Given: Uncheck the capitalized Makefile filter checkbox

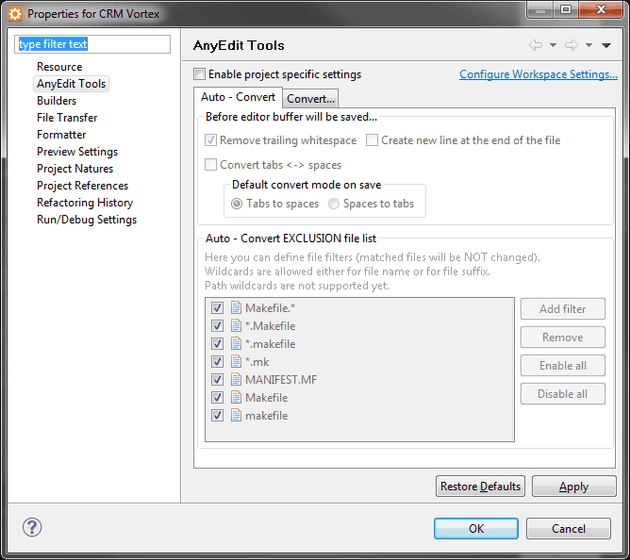Looking at the screenshot, I should (x=217, y=397).
